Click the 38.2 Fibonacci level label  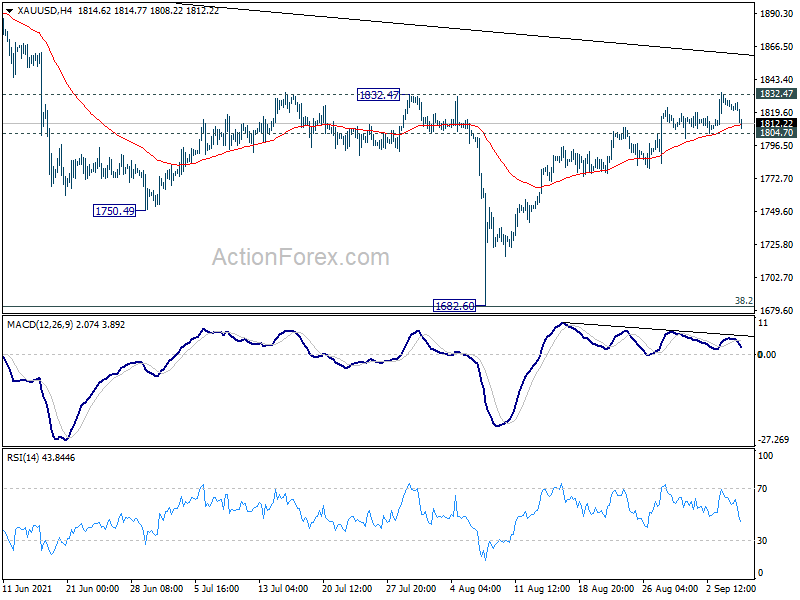[x=743, y=301]
